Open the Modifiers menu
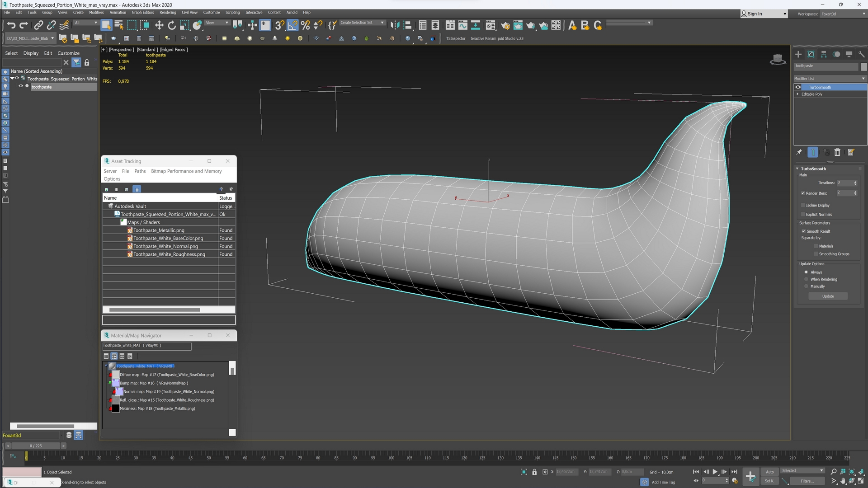 pyautogui.click(x=96, y=13)
